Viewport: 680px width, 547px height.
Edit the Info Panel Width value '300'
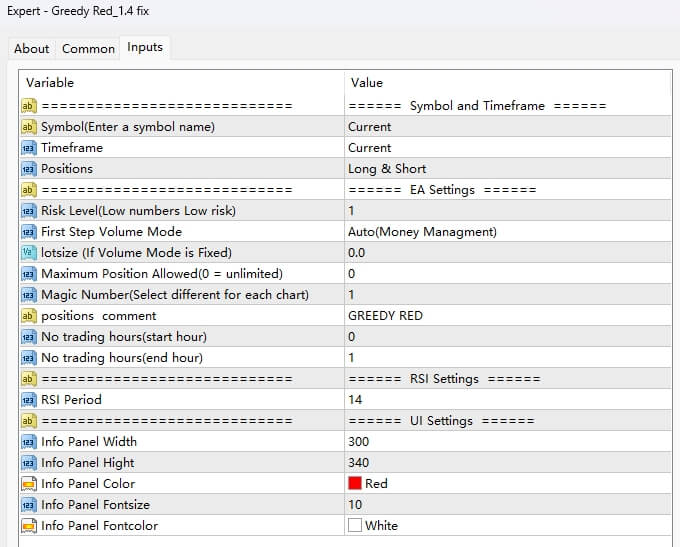[508, 442]
